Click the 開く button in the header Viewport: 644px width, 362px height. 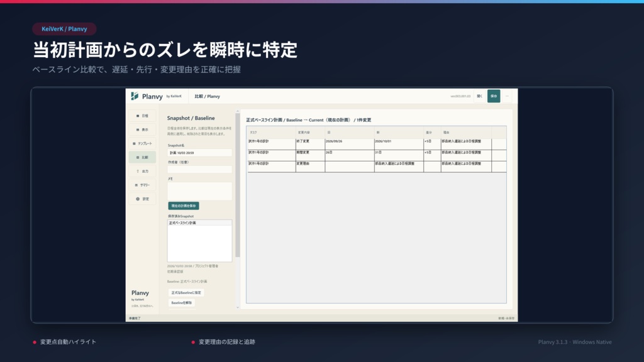(x=479, y=96)
